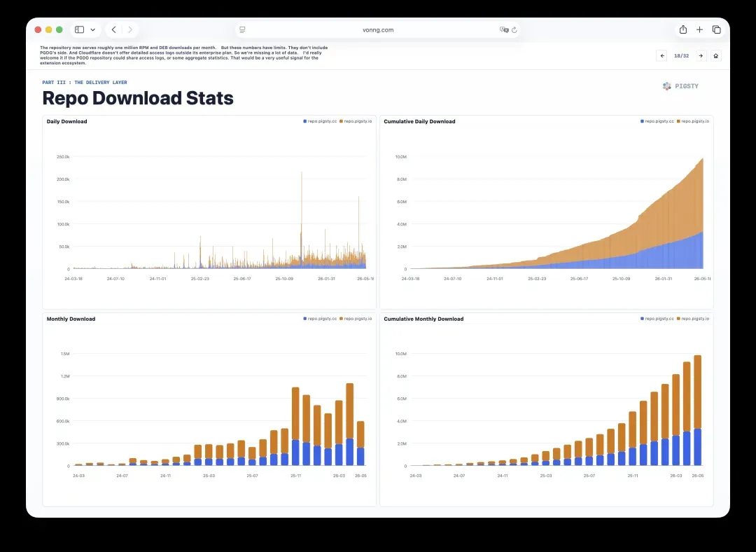Click the 'Daily Download' chart title
This screenshot has height=552, width=756.
click(67, 122)
